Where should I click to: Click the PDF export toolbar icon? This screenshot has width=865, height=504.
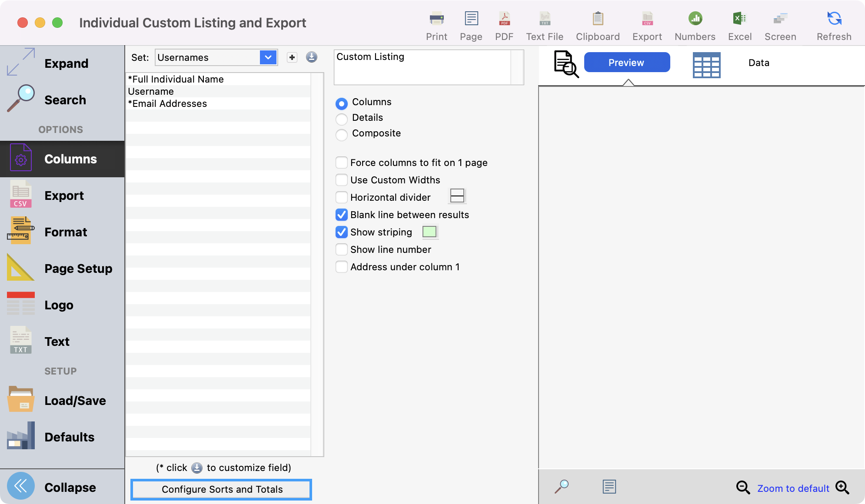click(x=504, y=19)
